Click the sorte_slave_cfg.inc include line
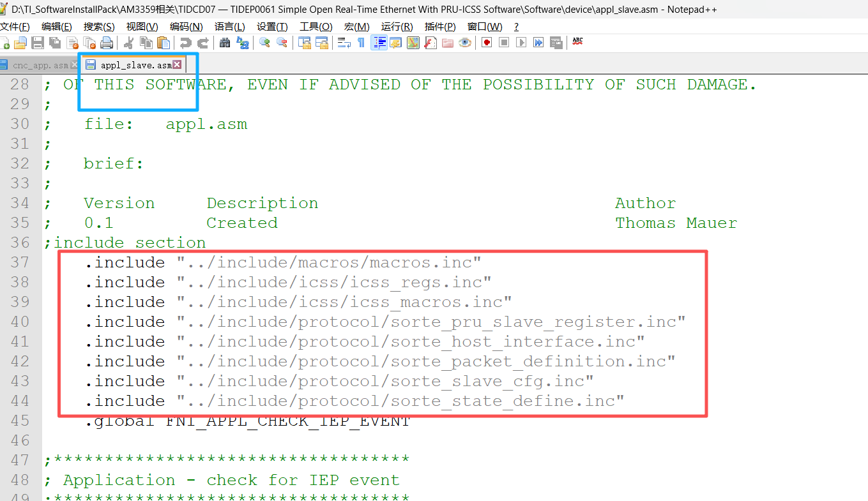 pyautogui.click(x=339, y=381)
